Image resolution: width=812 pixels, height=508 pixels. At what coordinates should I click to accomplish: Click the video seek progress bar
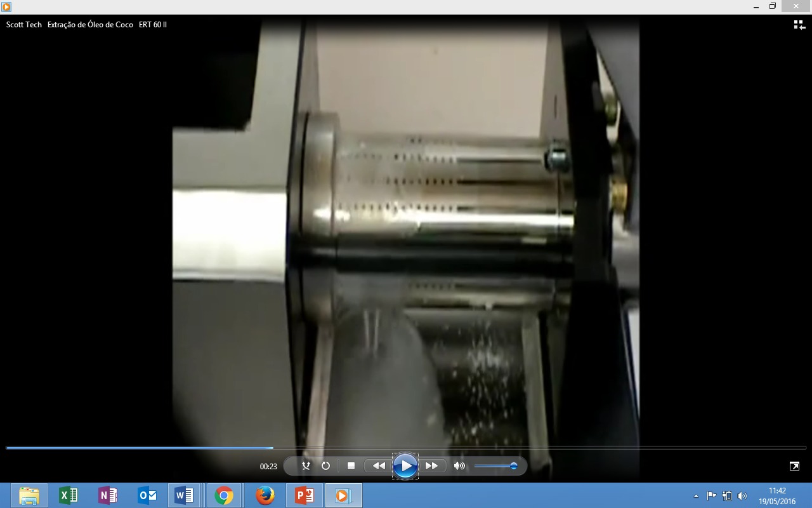pos(406,448)
